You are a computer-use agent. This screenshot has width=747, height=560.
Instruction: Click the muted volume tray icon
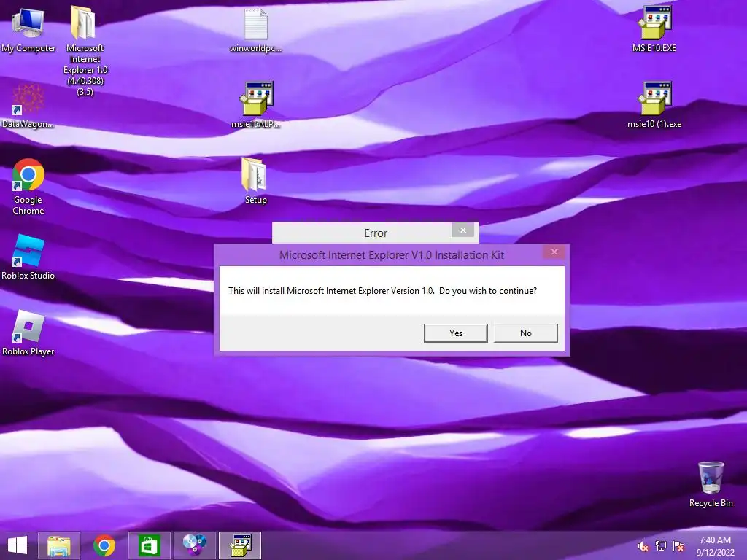point(643,546)
